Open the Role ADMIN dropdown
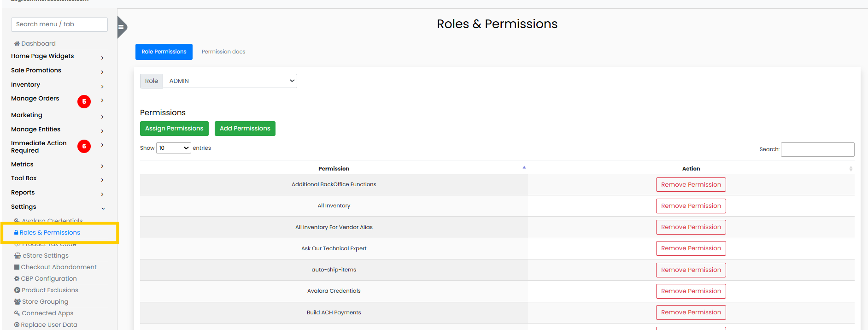The width and height of the screenshot is (868, 330). [x=230, y=81]
